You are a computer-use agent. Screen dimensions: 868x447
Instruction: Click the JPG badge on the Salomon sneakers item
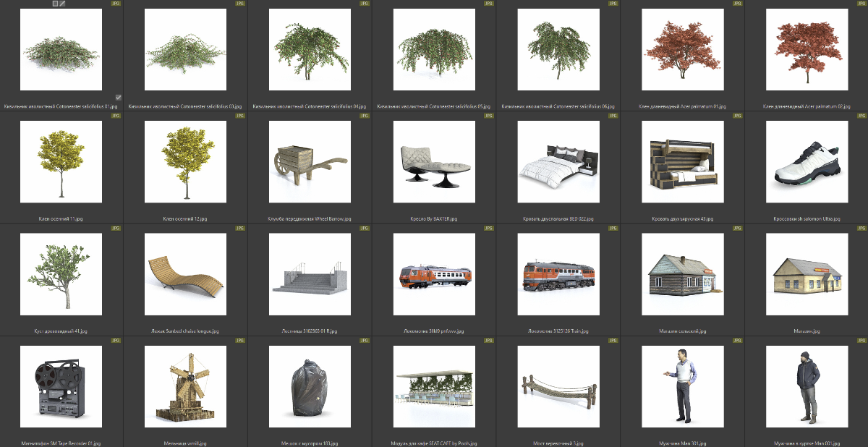pyautogui.click(x=861, y=116)
